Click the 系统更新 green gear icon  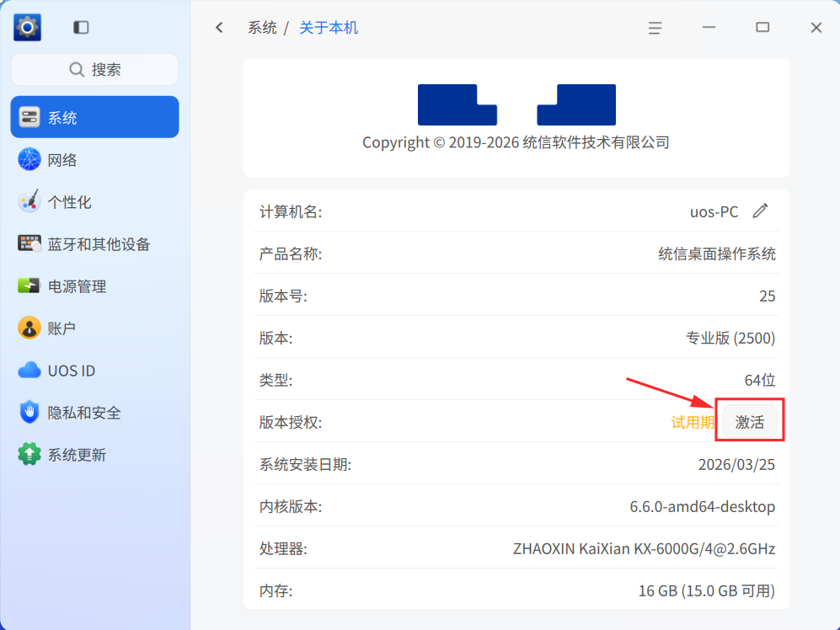pos(29,454)
